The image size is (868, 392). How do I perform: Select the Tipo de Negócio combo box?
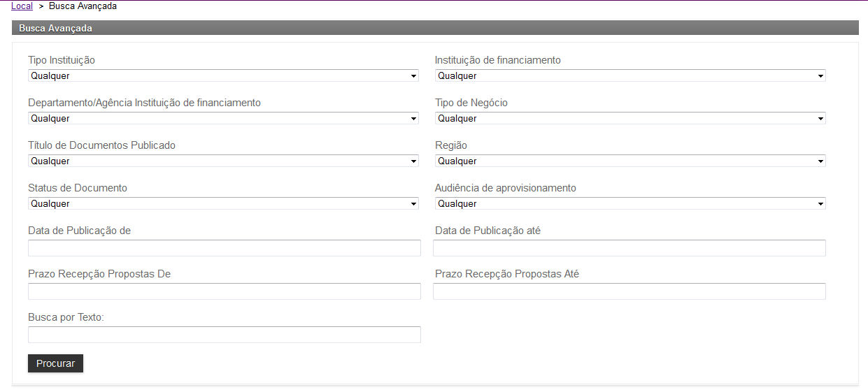click(629, 118)
